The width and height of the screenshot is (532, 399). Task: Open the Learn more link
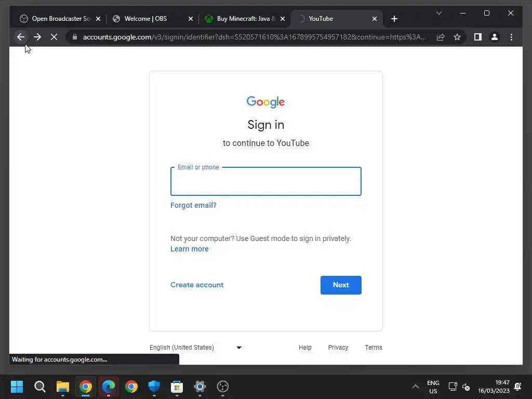(x=189, y=249)
